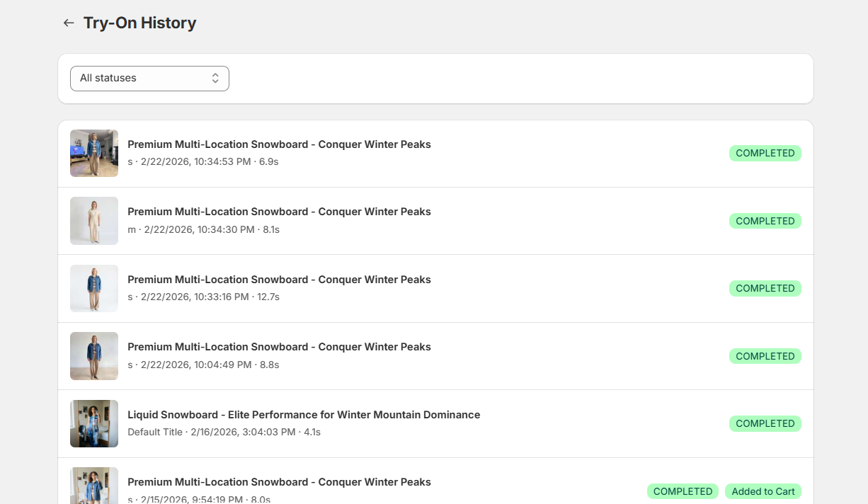Click the product title of the size m try-on
Image resolution: width=868 pixels, height=504 pixels.
click(x=279, y=212)
